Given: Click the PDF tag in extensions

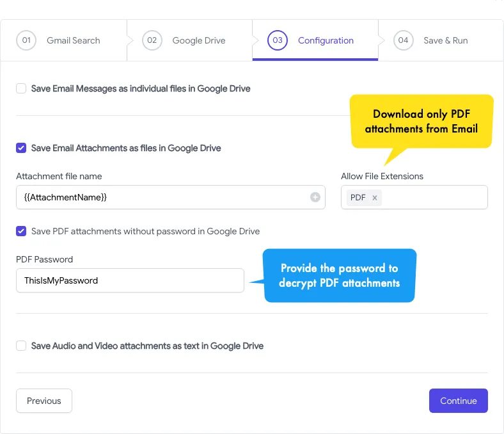Looking at the screenshot, I should click(x=358, y=198).
